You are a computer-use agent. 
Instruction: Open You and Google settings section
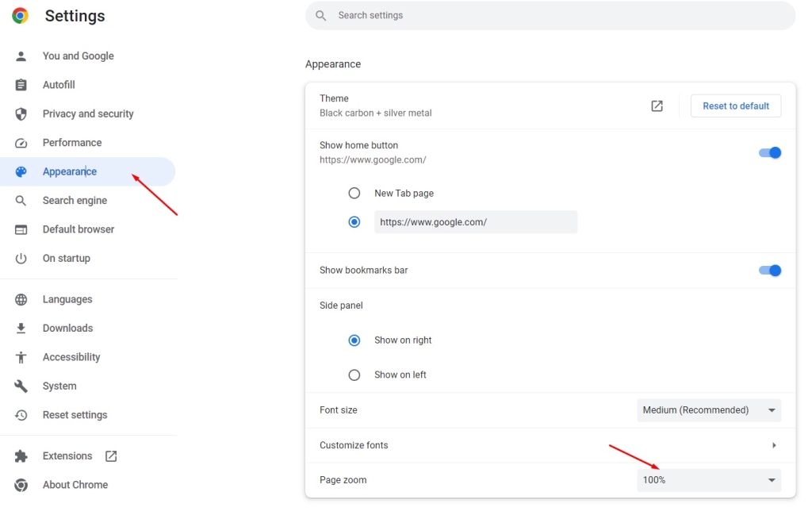[79, 56]
